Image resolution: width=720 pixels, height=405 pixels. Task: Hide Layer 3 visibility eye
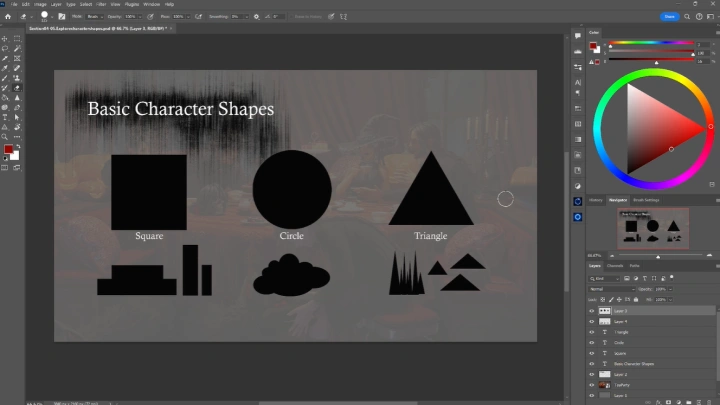pos(591,311)
